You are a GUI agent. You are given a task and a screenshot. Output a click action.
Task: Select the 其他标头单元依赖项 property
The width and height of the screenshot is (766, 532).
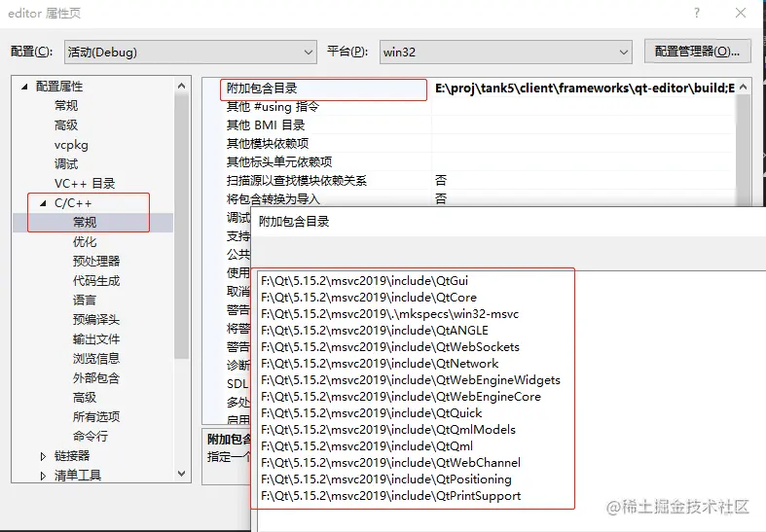pyautogui.click(x=279, y=162)
